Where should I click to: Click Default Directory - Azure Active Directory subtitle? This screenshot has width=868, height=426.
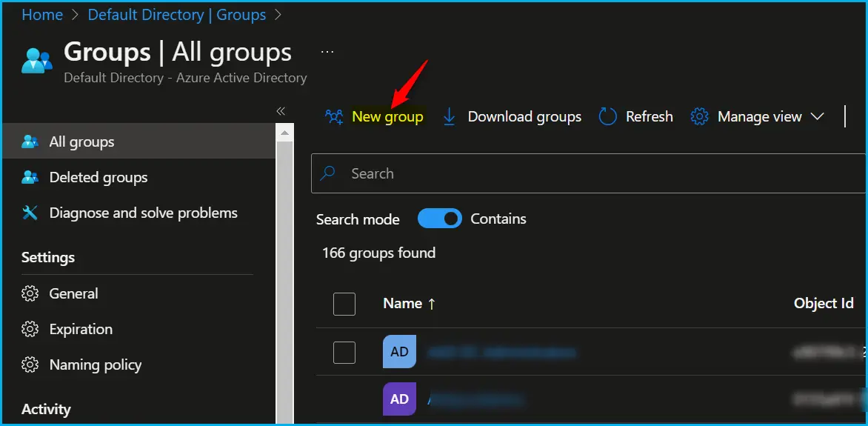pyautogui.click(x=185, y=78)
